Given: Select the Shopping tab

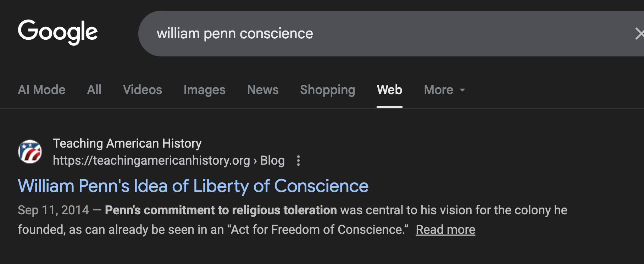Looking at the screenshot, I should pyautogui.click(x=327, y=90).
